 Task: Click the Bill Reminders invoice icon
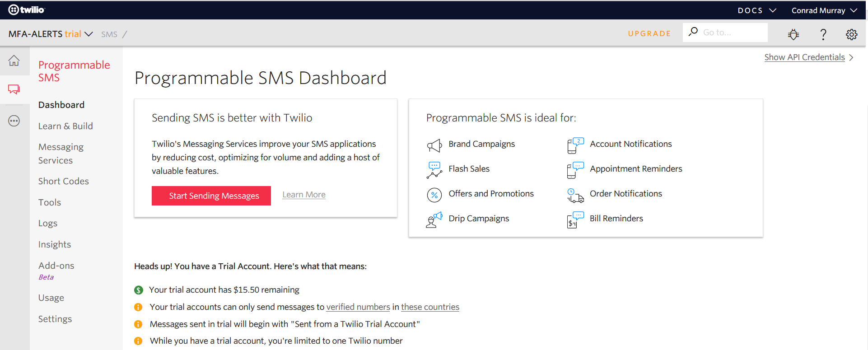[575, 220]
